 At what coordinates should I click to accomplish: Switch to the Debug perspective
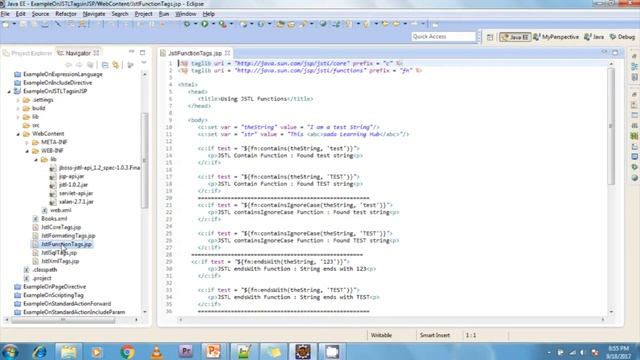pyautogui.click(x=622, y=37)
